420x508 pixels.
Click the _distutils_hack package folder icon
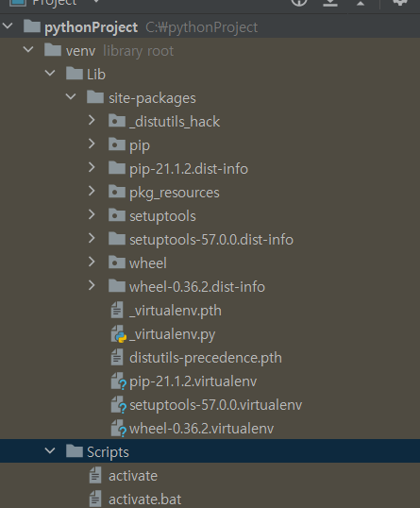tap(117, 121)
